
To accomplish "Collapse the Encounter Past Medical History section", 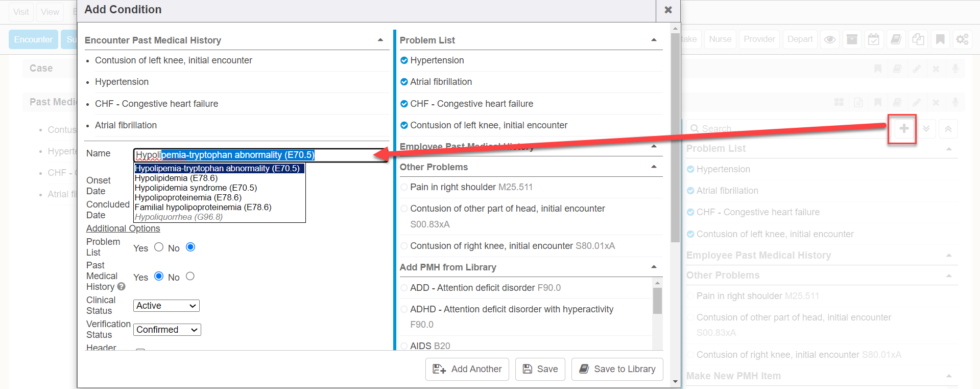I will (380, 40).
